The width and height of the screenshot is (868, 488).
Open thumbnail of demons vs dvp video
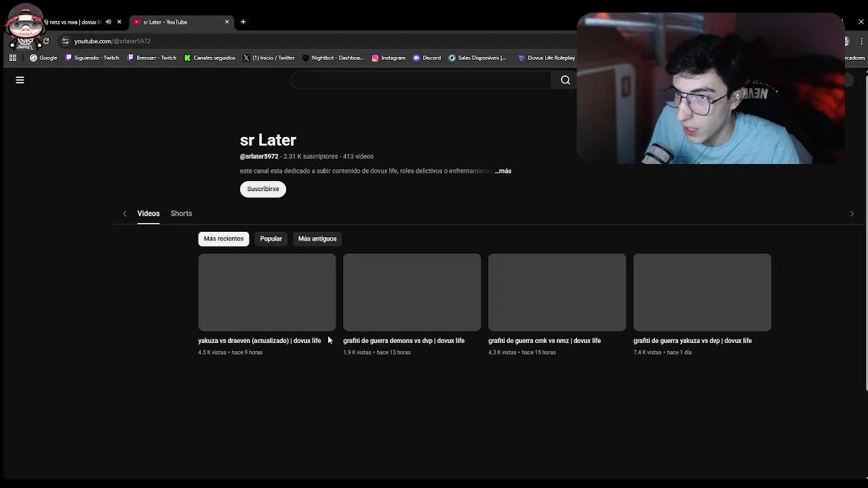coord(412,292)
